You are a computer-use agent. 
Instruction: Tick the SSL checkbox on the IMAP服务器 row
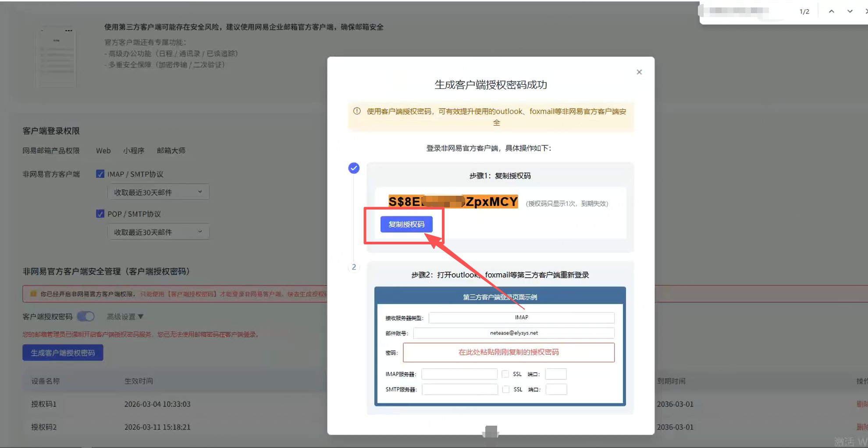point(505,374)
